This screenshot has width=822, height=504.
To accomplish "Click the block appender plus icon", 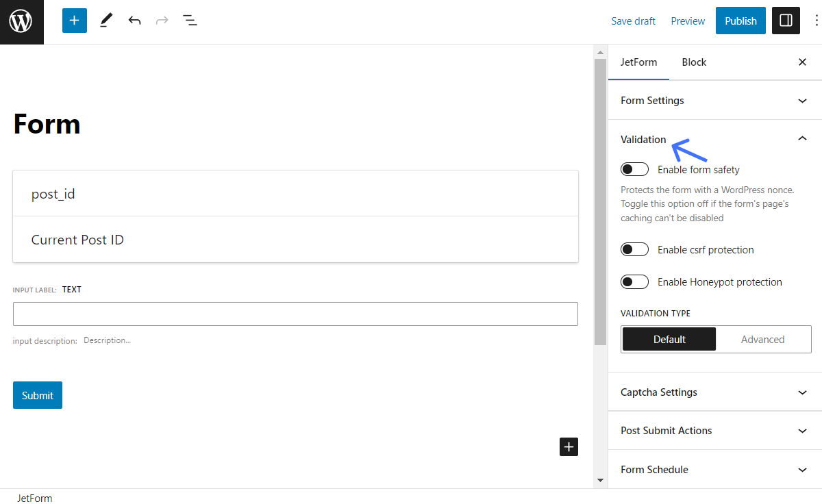I will (x=569, y=446).
